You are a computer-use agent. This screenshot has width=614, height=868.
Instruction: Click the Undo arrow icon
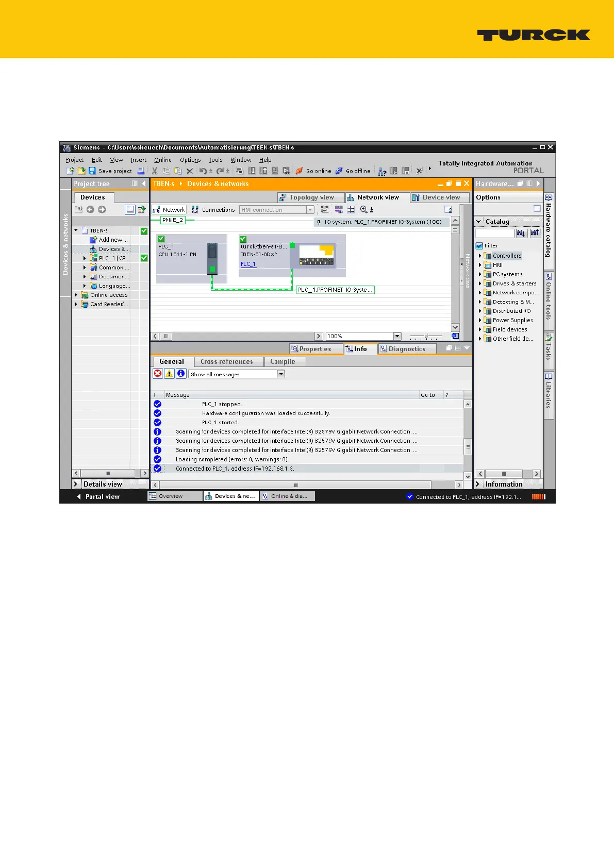[x=203, y=171]
